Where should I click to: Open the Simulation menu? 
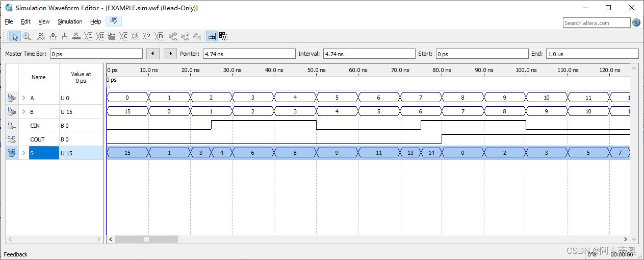(x=70, y=21)
